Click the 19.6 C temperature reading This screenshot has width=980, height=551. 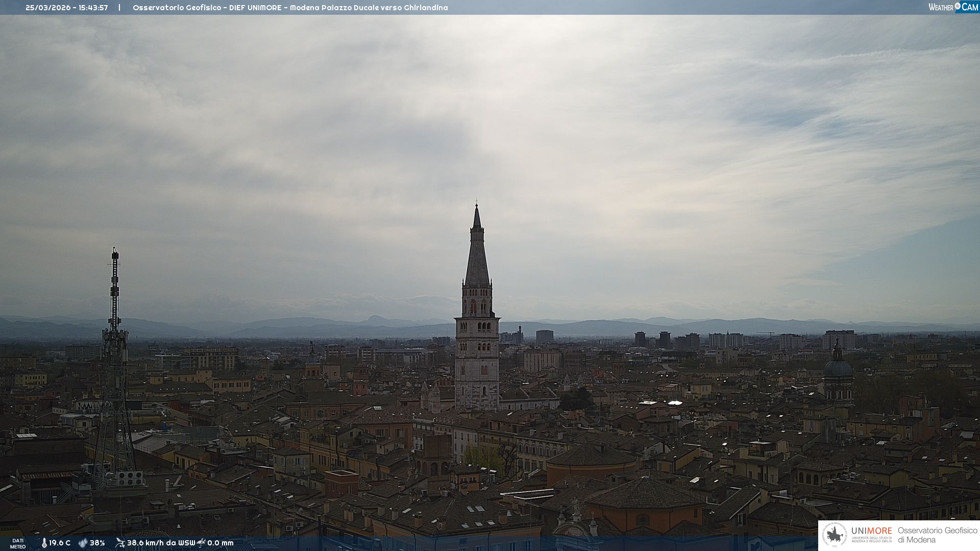[x=60, y=543]
